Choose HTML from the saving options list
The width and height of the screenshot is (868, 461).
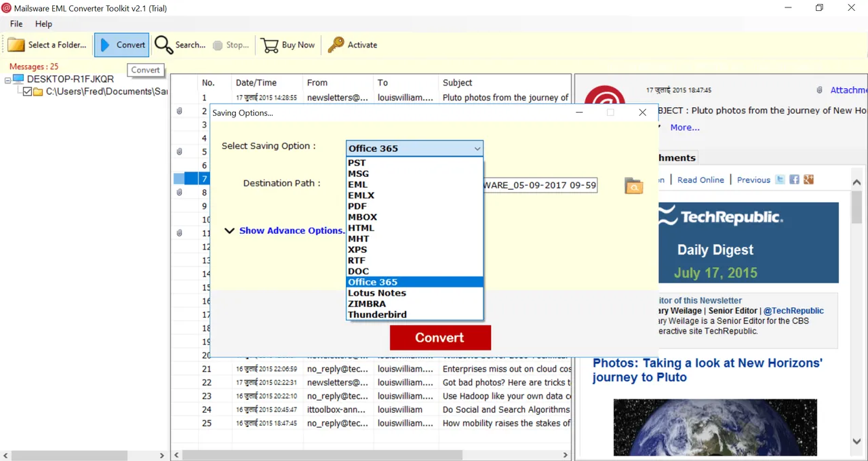(x=414, y=228)
